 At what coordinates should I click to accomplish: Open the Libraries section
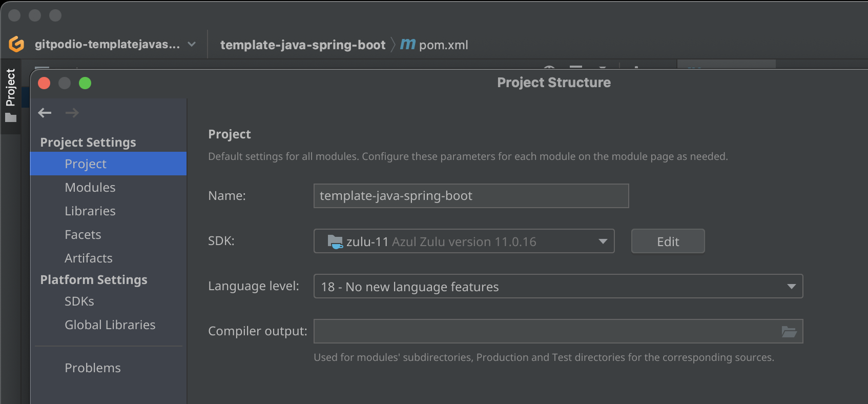[90, 211]
